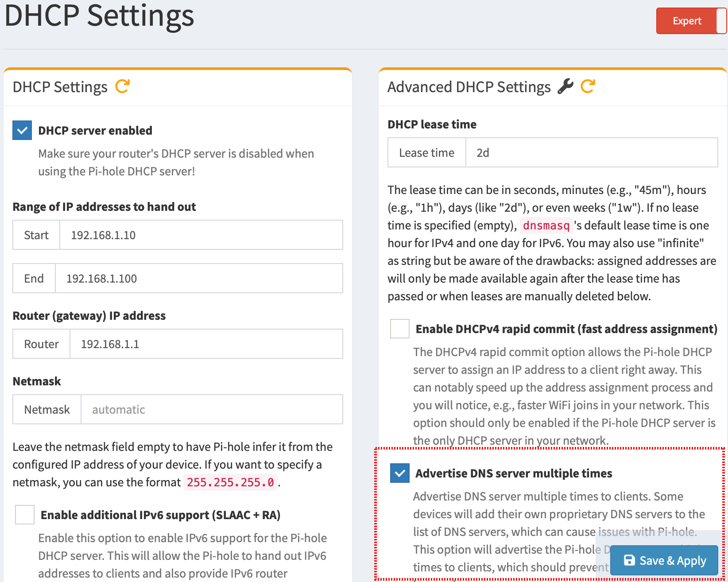Click orange reload icon in Advanced DHCP Settings

[588, 86]
